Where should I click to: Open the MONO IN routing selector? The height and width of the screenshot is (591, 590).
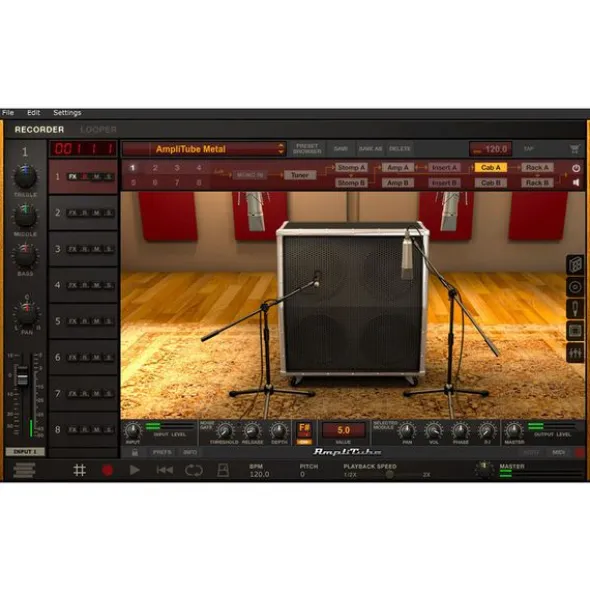coord(250,175)
